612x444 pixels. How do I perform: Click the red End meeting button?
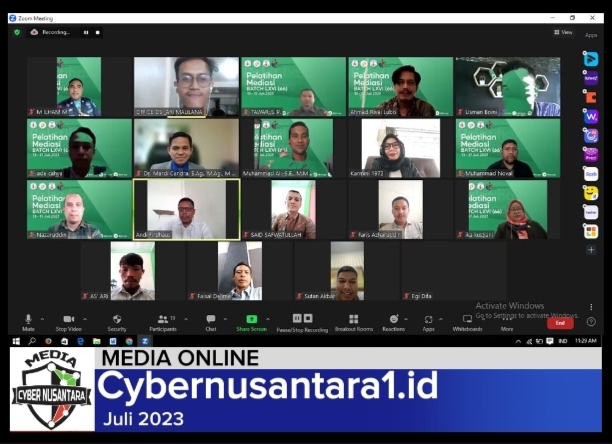[560, 323]
